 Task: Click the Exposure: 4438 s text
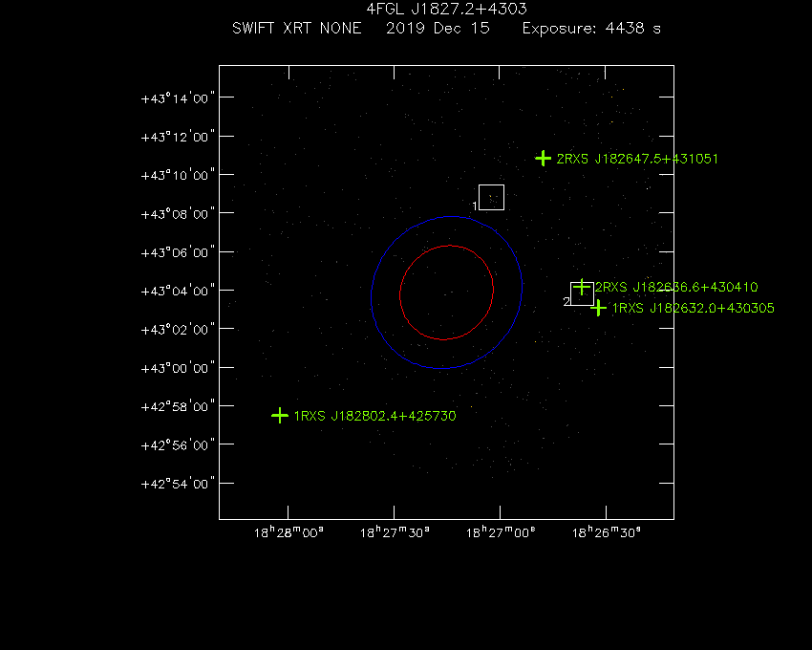click(591, 28)
